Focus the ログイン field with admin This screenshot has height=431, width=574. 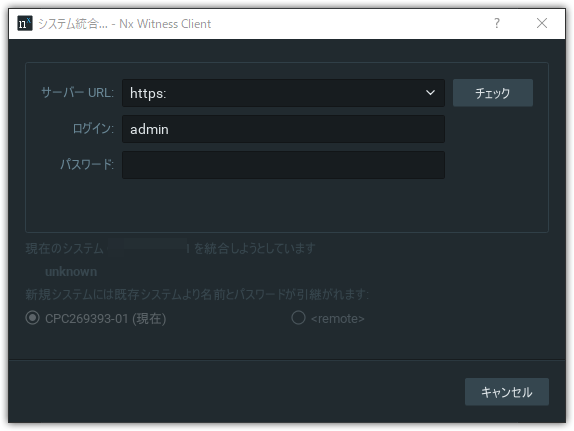(283, 129)
